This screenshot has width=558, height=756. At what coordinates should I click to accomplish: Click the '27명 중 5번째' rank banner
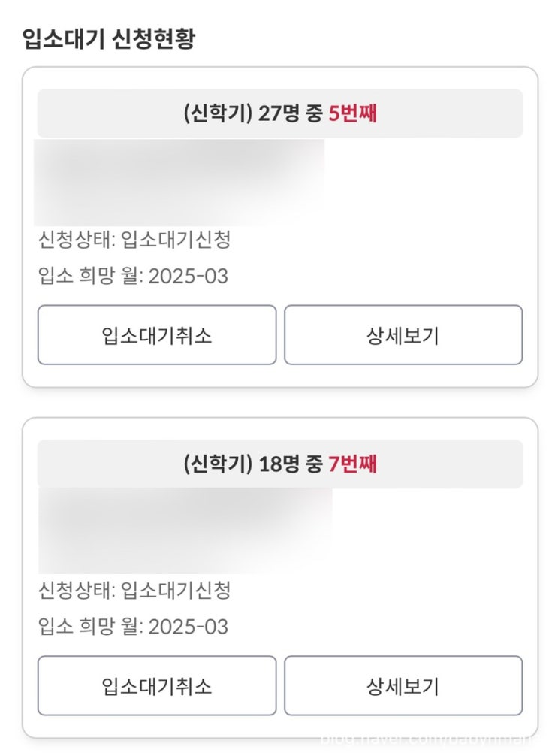279,113
